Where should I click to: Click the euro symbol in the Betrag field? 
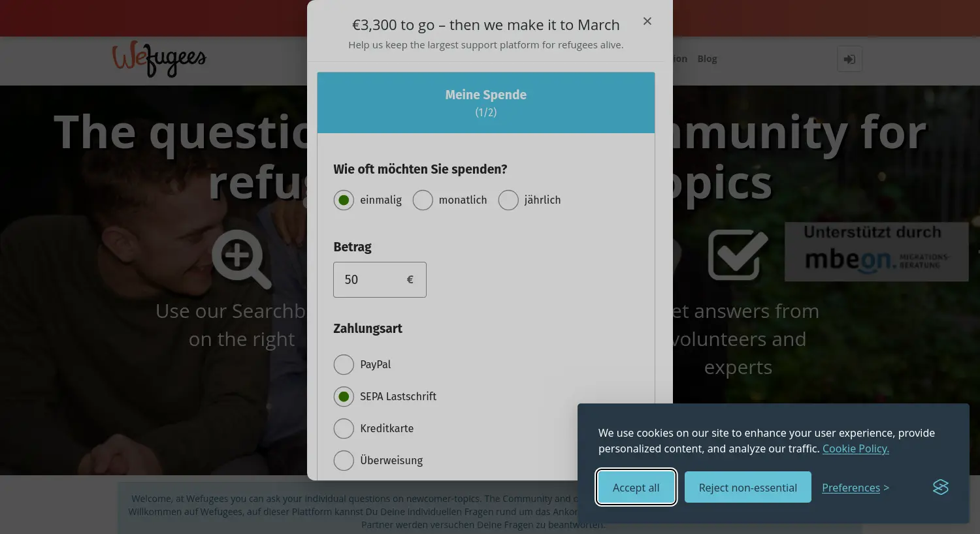tap(410, 279)
